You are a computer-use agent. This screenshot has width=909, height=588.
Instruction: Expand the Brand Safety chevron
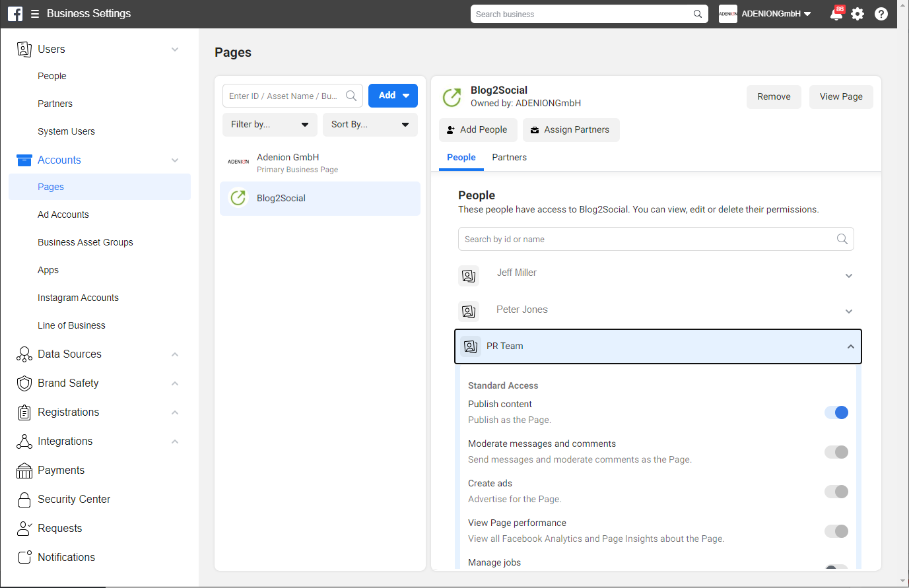pyautogui.click(x=175, y=383)
